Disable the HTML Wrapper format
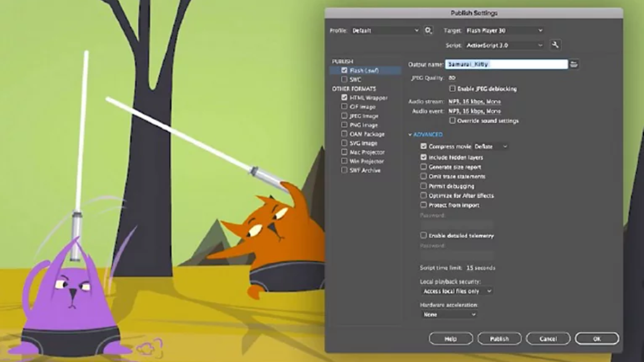644x362 pixels. pos(344,97)
